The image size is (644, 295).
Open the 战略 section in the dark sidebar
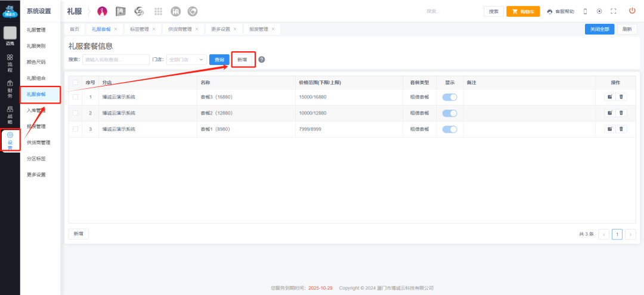click(x=10, y=115)
